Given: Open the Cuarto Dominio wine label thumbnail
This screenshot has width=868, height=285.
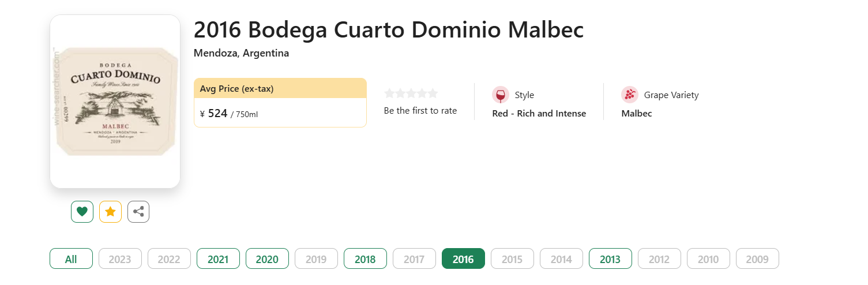Looking at the screenshot, I should 115,102.
